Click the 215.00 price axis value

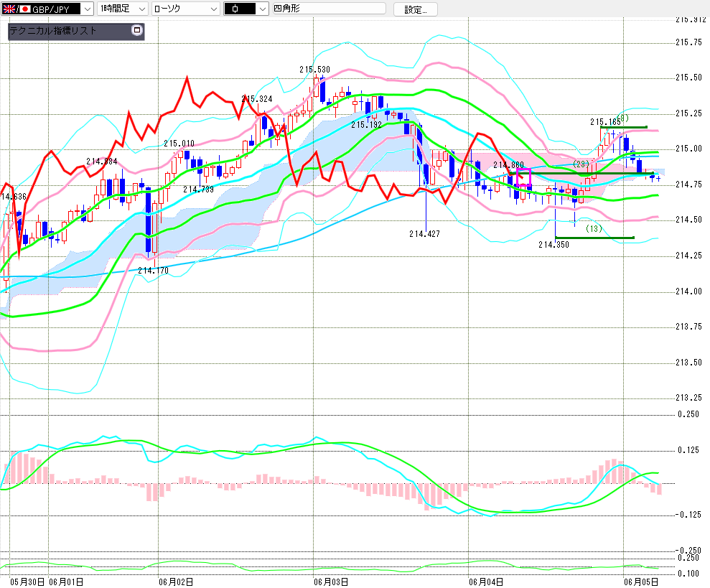688,149
